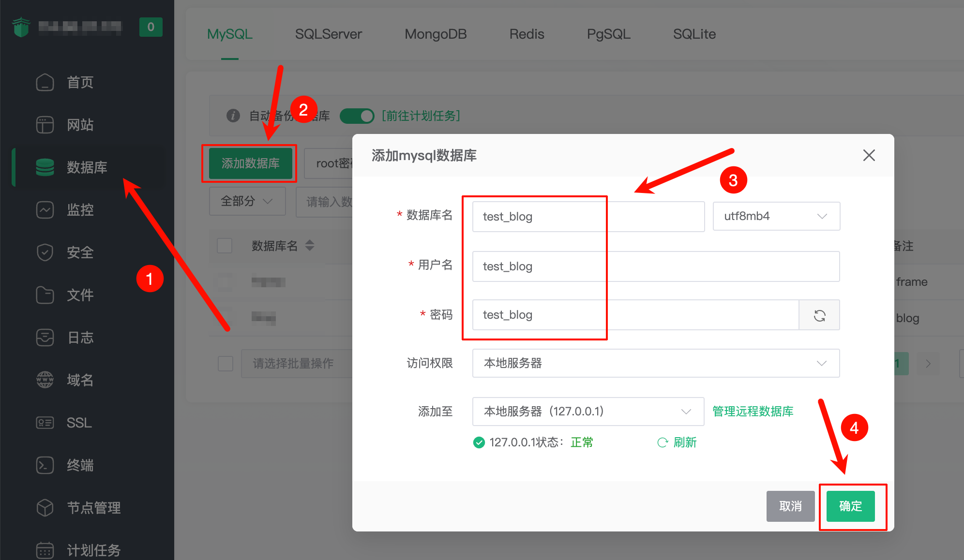Tick the batch operation checkbox
The image size is (964, 560).
(226, 363)
